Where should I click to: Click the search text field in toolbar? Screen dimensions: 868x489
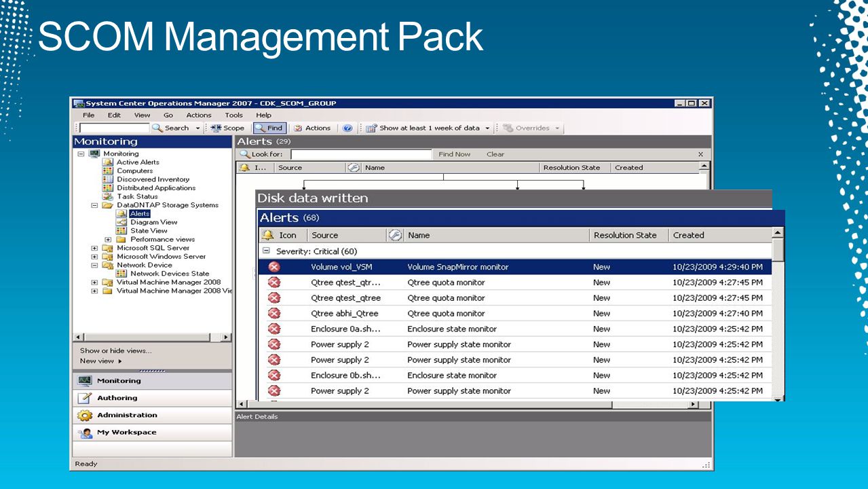114,128
